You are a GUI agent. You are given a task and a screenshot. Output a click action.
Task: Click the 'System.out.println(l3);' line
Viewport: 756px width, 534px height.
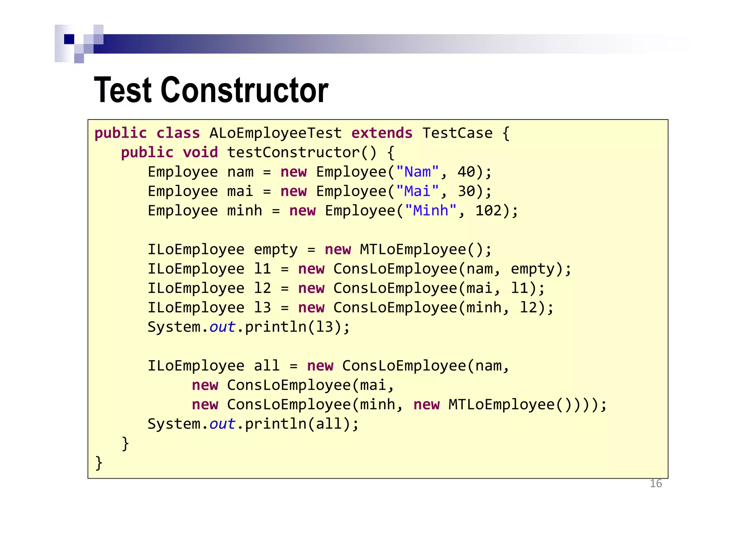pos(249,327)
